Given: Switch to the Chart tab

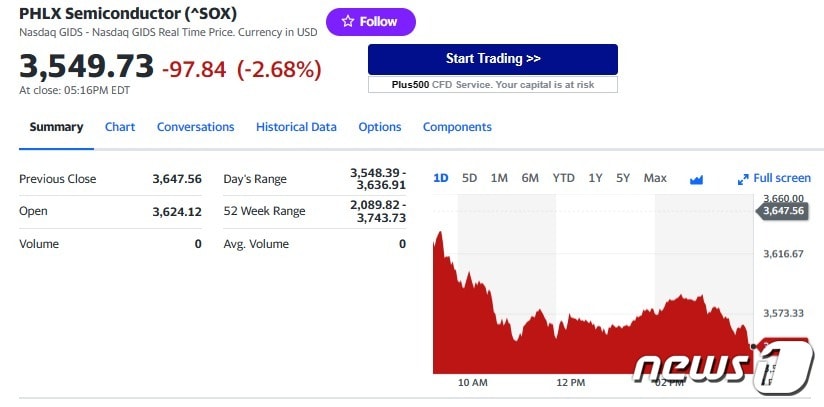Looking at the screenshot, I should [120, 127].
